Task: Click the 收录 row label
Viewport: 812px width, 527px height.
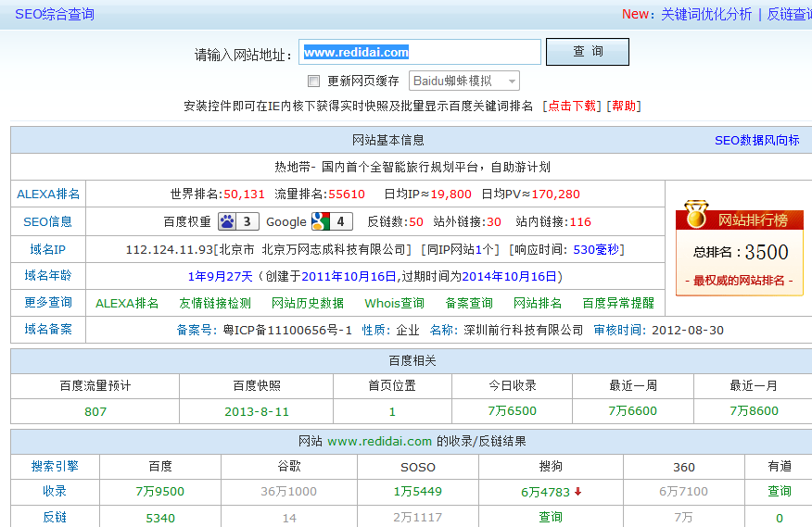Action: [55, 491]
